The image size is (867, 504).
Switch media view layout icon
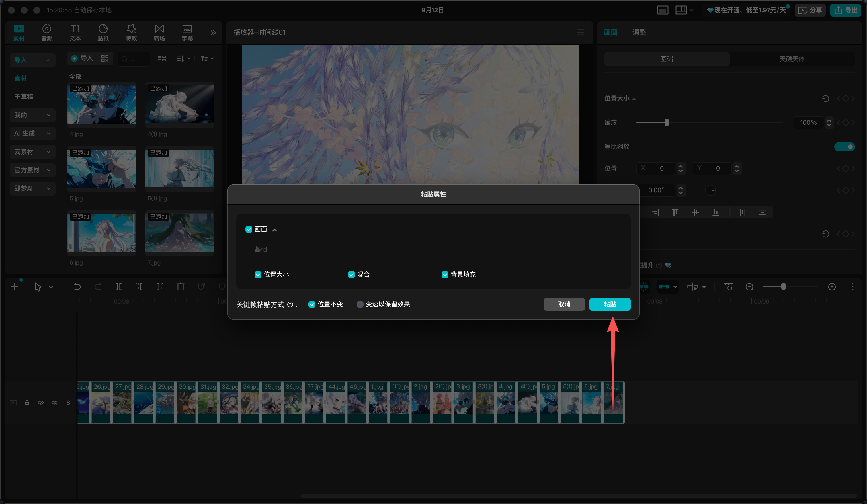point(162,58)
